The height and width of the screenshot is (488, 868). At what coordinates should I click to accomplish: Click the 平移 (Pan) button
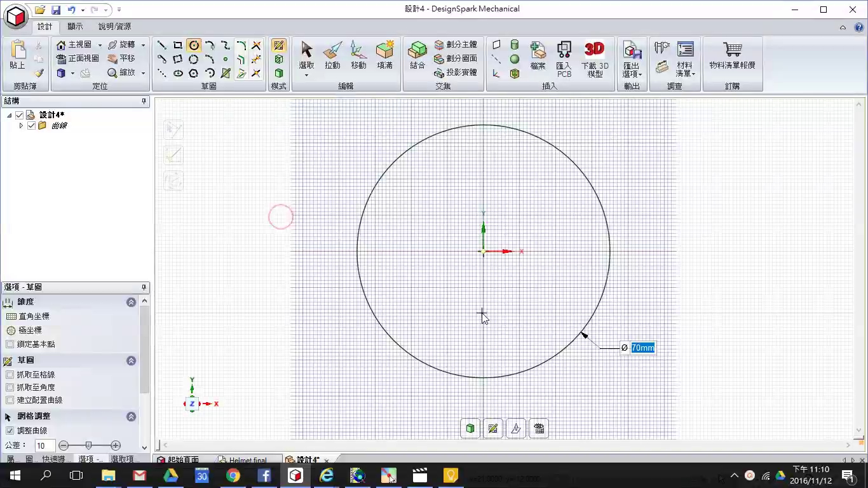click(121, 59)
